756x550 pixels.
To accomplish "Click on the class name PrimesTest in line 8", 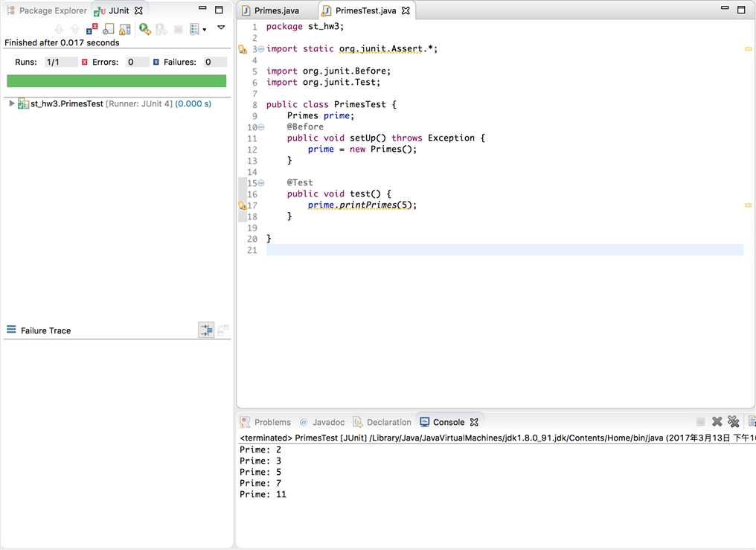I will coord(360,104).
